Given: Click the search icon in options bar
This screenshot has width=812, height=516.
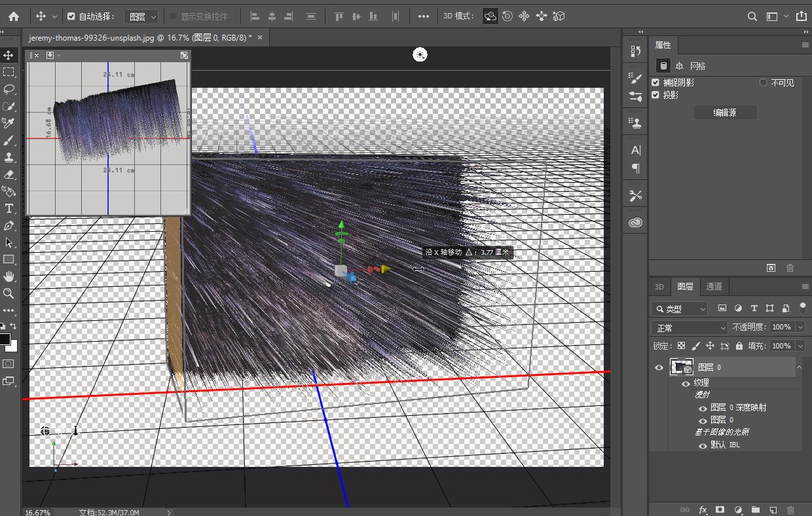Looking at the screenshot, I should pos(753,16).
